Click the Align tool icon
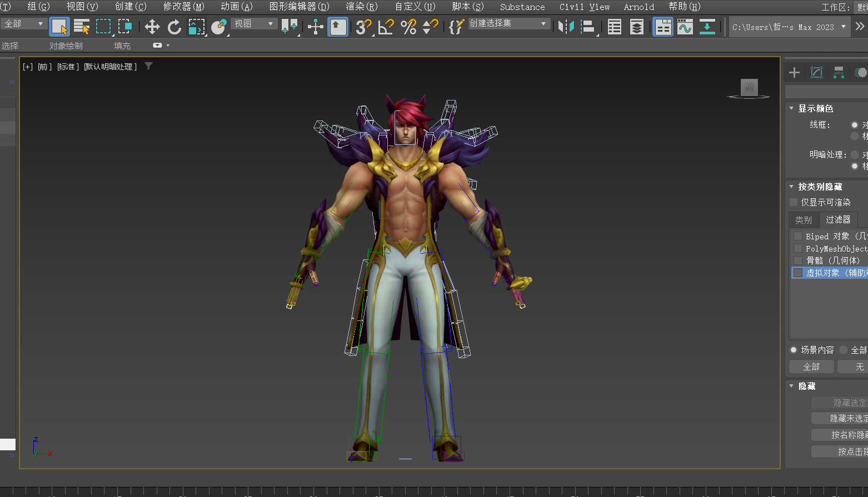The height and width of the screenshot is (497, 868). (588, 27)
